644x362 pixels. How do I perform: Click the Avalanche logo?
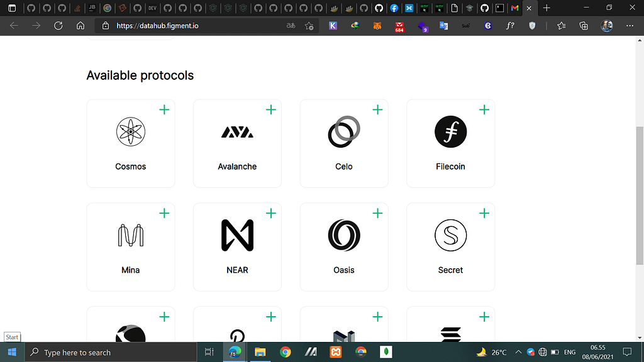coord(237,132)
